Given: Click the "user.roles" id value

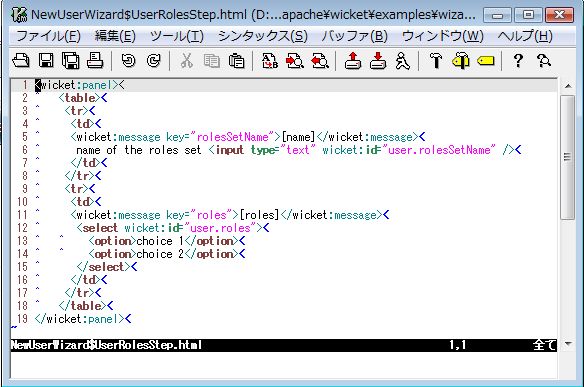Looking at the screenshot, I should [x=220, y=228].
